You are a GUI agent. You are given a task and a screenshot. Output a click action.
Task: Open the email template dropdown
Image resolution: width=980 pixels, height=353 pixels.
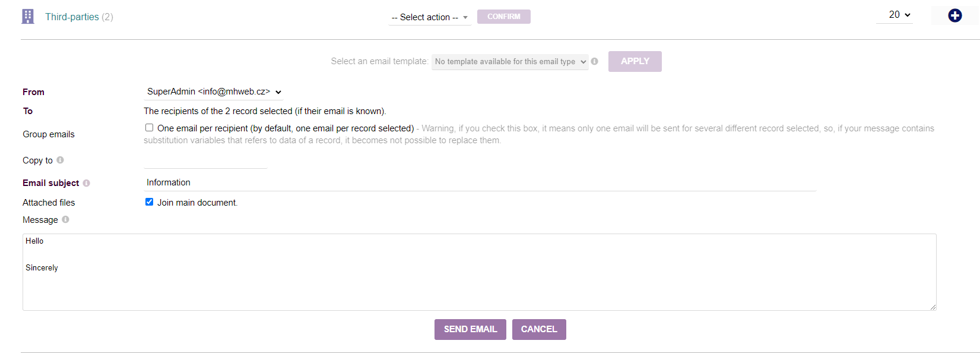pyautogui.click(x=510, y=61)
